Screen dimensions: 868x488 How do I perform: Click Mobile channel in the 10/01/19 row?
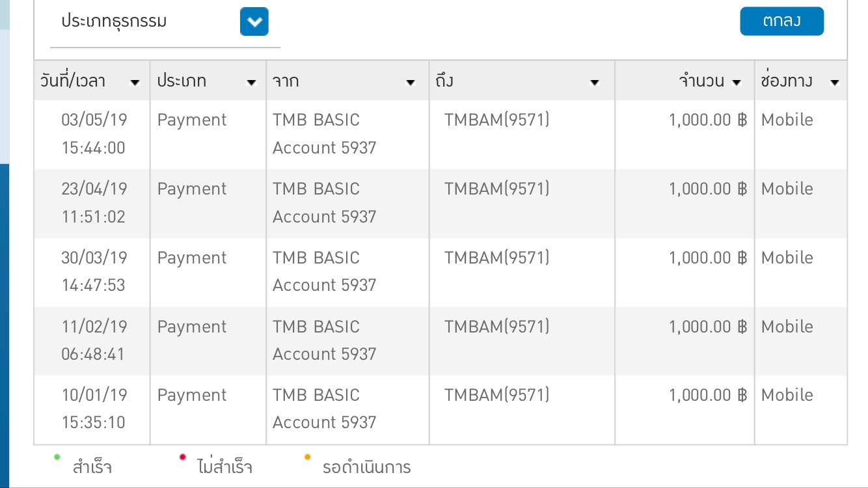click(x=787, y=395)
